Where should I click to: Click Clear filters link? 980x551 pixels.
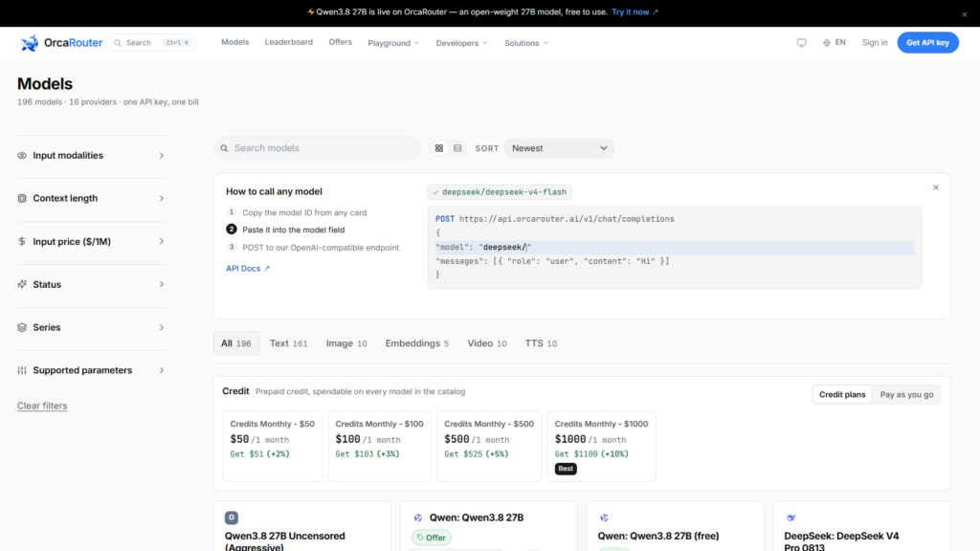point(42,406)
